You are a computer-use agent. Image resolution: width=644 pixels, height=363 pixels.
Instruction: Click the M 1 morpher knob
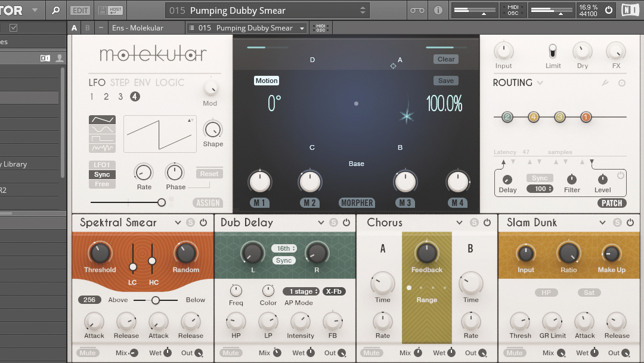259,181
